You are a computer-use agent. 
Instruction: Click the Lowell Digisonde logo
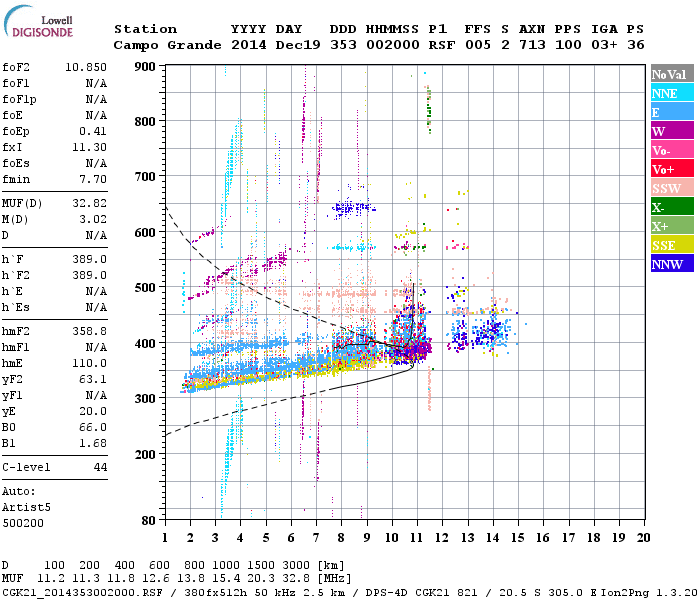point(38,22)
